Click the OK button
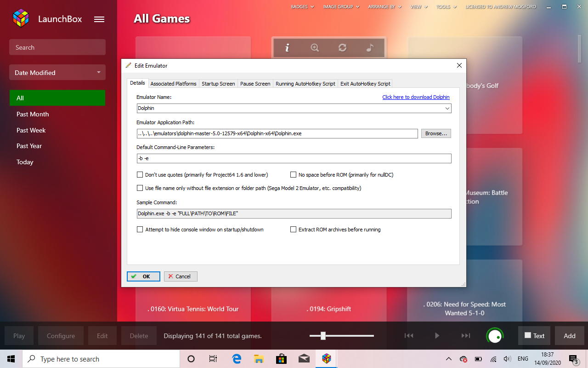 tap(143, 276)
